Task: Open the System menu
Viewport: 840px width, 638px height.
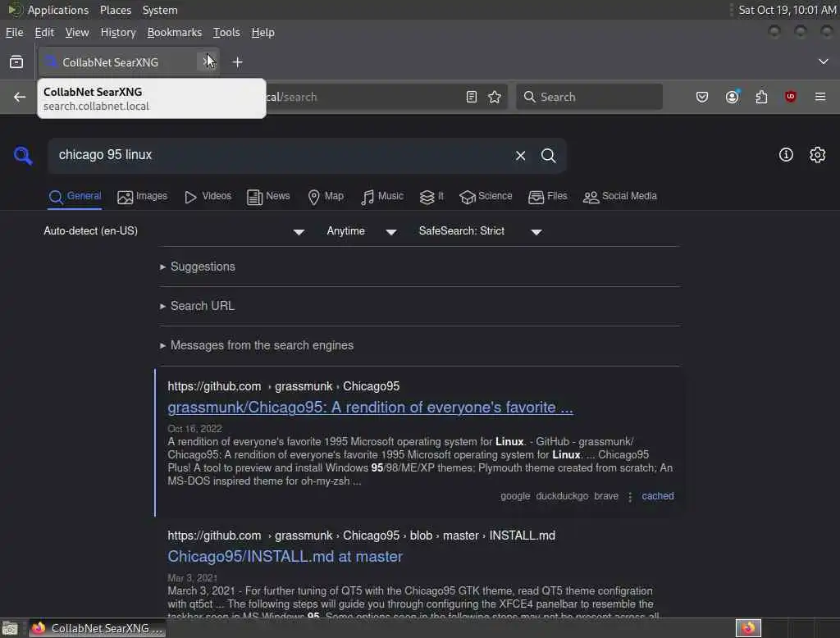Action: coord(160,10)
